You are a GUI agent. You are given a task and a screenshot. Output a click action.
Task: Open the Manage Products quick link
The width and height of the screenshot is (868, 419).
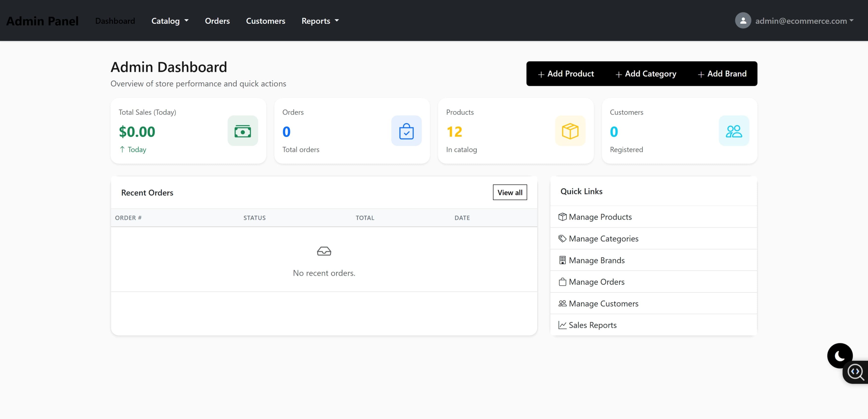[x=653, y=217]
